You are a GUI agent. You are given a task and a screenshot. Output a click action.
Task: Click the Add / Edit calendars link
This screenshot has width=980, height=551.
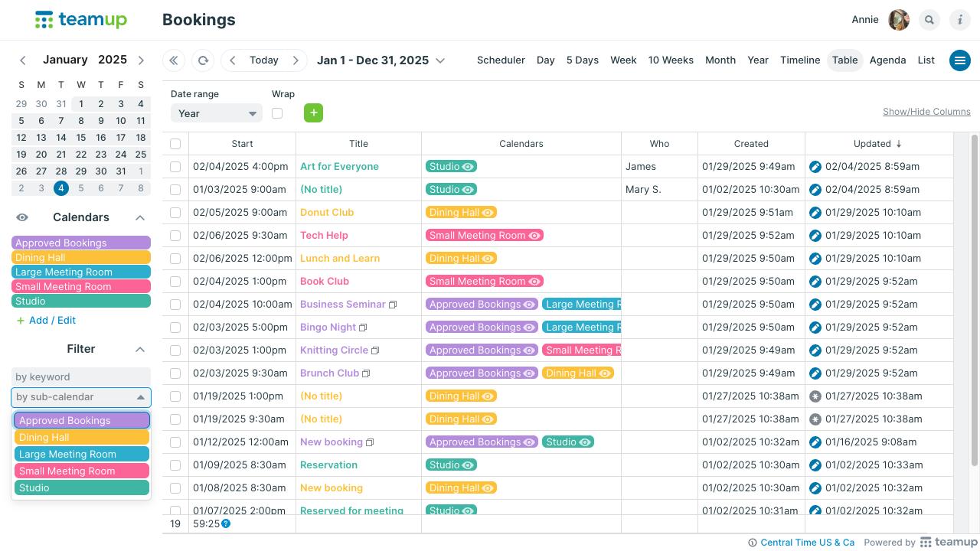(x=52, y=321)
